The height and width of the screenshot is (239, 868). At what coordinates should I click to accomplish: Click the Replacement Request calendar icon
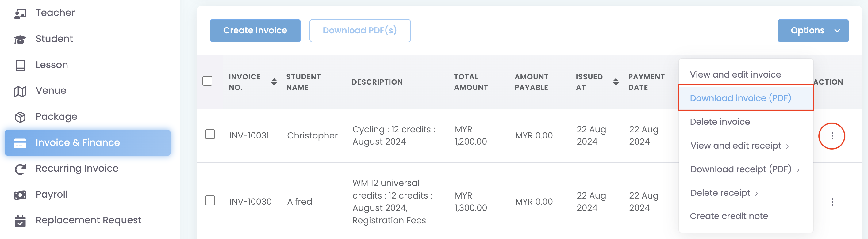20,221
